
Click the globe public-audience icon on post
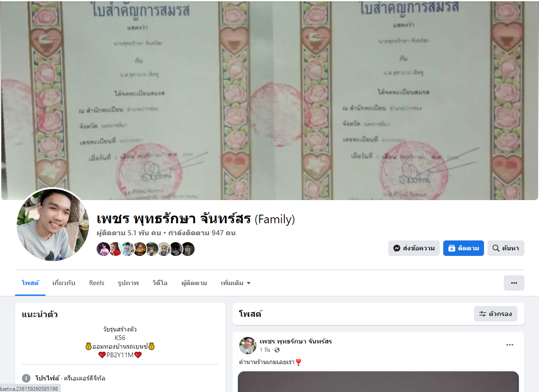click(277, 350)
